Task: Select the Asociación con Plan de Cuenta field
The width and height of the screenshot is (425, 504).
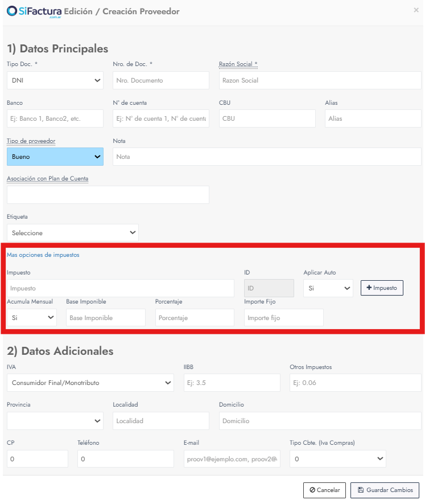Action: [108, 195]
